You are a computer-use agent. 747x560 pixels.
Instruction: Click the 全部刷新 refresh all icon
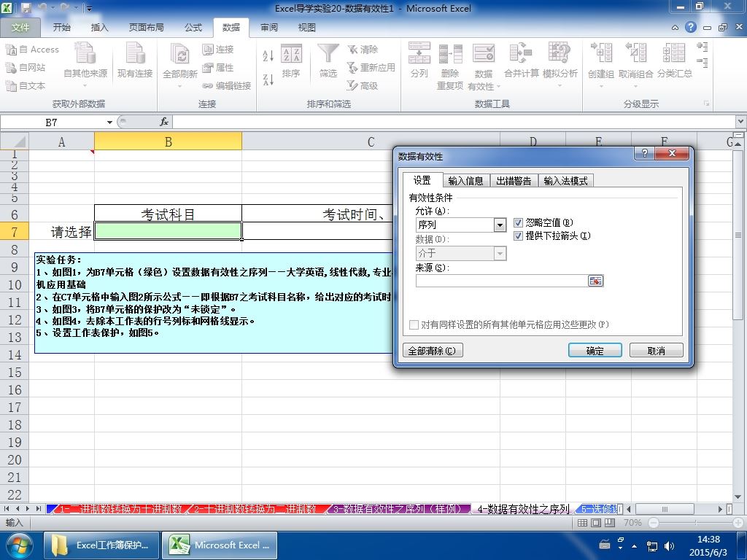[179, 54]
